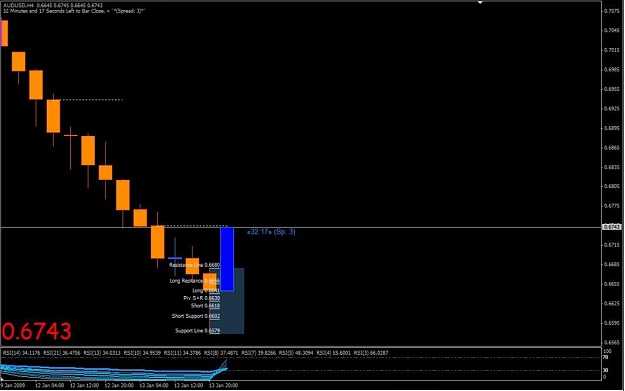Click the RSI(14) 34.1176 indicator label
The image size is (625, 391).
click(x=21, y=353)
